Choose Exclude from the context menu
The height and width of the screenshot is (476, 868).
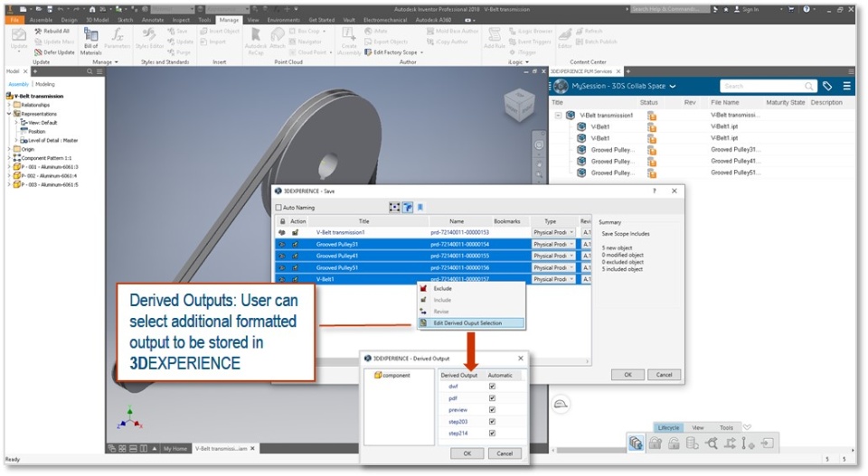coord(470,289)
